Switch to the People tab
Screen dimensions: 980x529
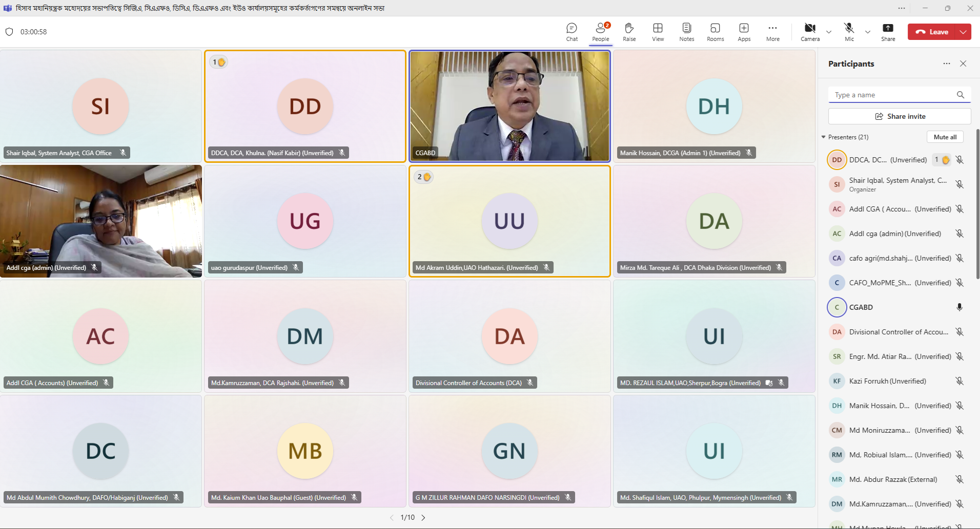600,32
